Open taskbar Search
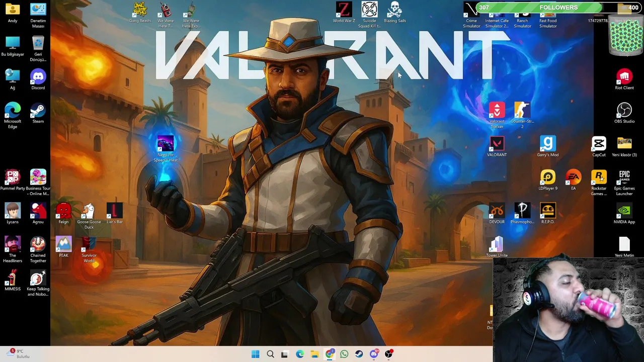 click(x=270, y=354)
